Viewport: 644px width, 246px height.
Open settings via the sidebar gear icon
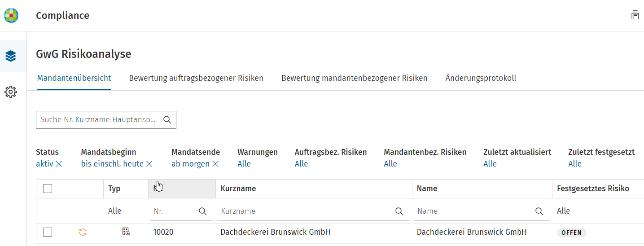point(11,92)
